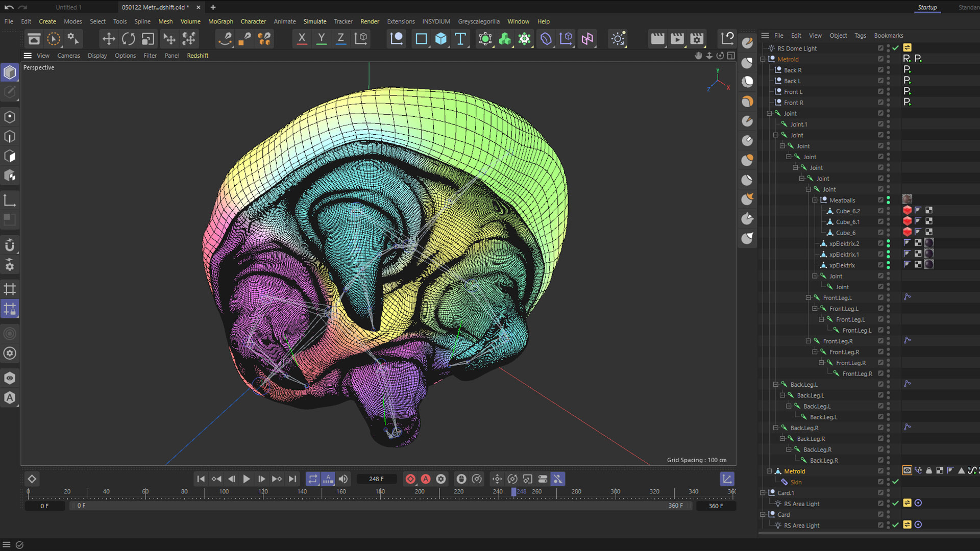
Task: Collapse the Back.Leg.L joint hierarchy
Action: tap(776, 384)
